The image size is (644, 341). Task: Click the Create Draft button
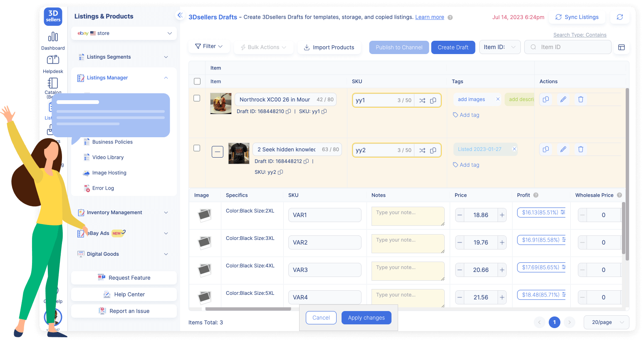pyautogui.click(x=453, y=47)
